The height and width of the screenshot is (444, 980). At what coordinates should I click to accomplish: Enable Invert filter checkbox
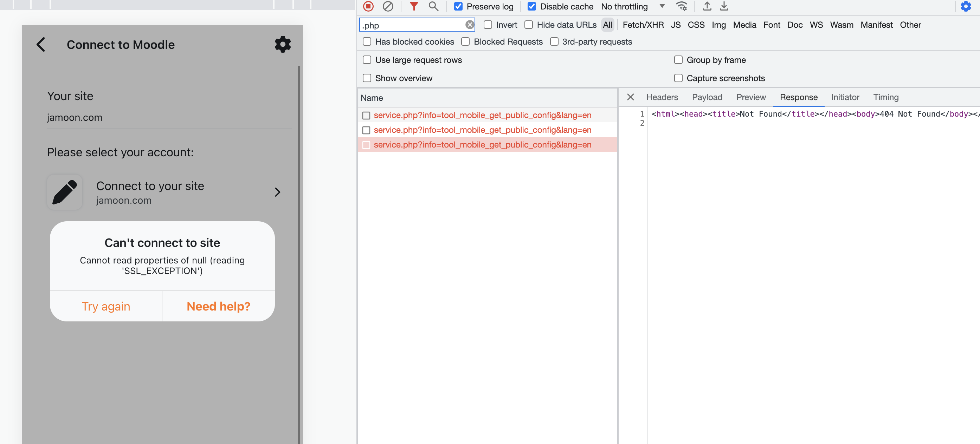[488, 25]
